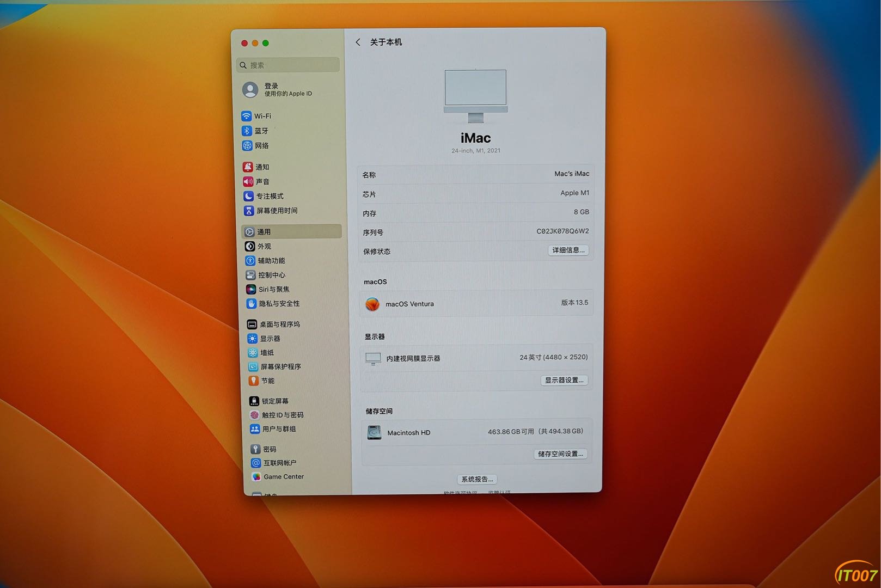Image resolution: width=881 pixels, height=588 pixels.
Task: Open Appearance (外观) icon
Action: (250, 246)
